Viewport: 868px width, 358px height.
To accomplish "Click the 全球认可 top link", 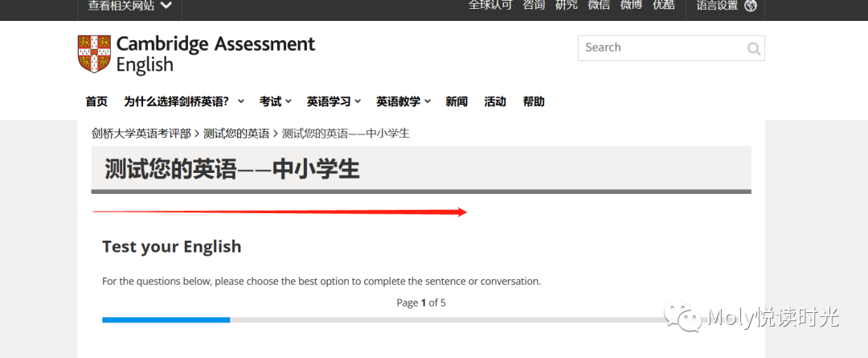I will (490, 5).
